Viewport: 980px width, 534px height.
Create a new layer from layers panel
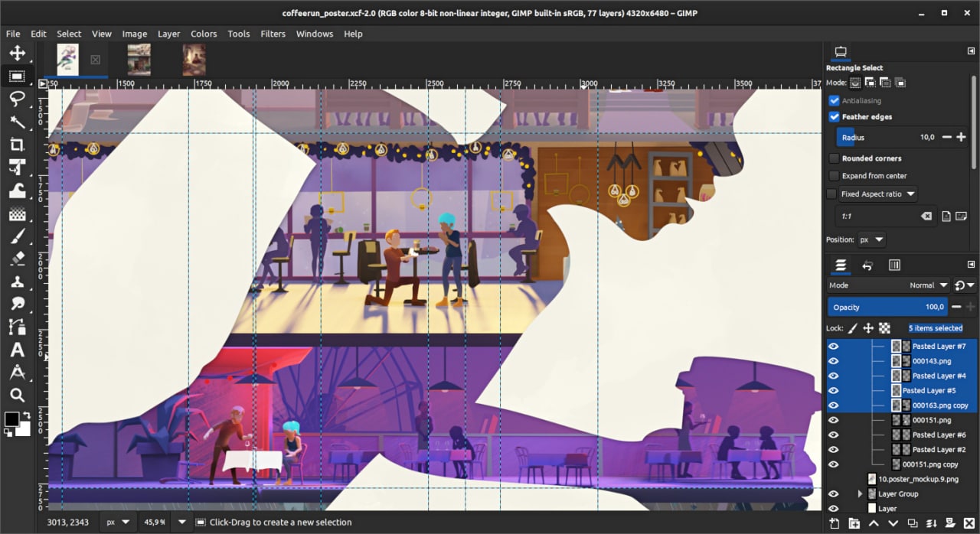(x=835, y=523)
